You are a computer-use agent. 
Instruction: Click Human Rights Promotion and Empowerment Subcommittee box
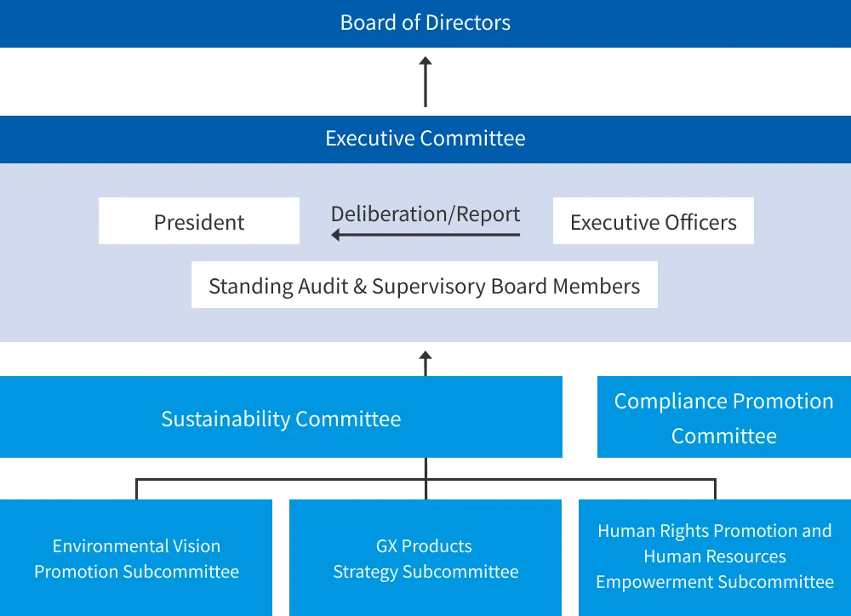click(715, 557)
